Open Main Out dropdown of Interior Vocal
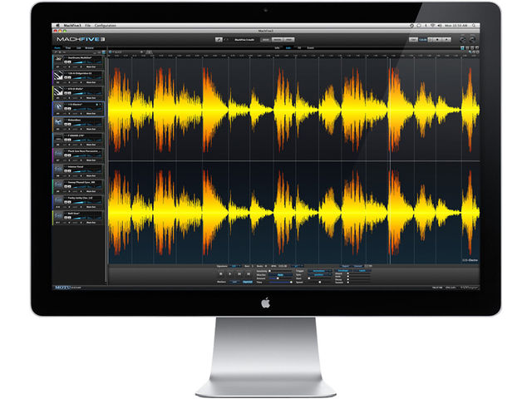Image resolution: width=532 pixels, height=399 pixels. pos(91,175)
